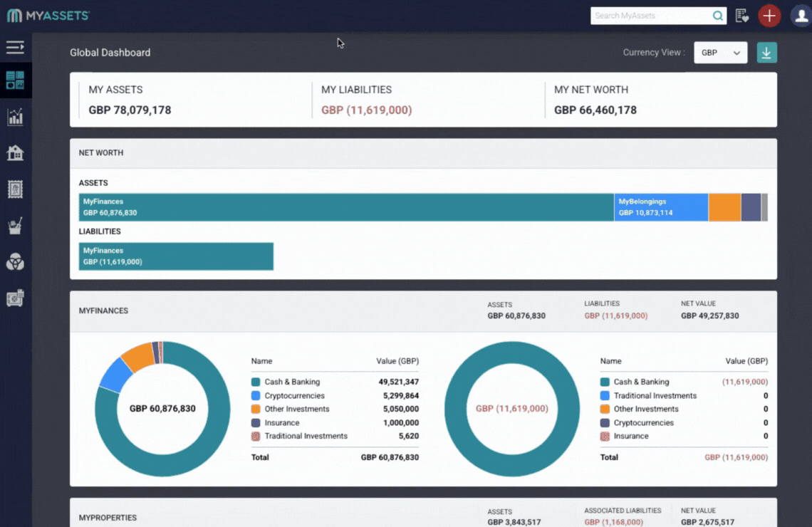Click MyFinances net value GBP 49,257,830

click(710, 315)
